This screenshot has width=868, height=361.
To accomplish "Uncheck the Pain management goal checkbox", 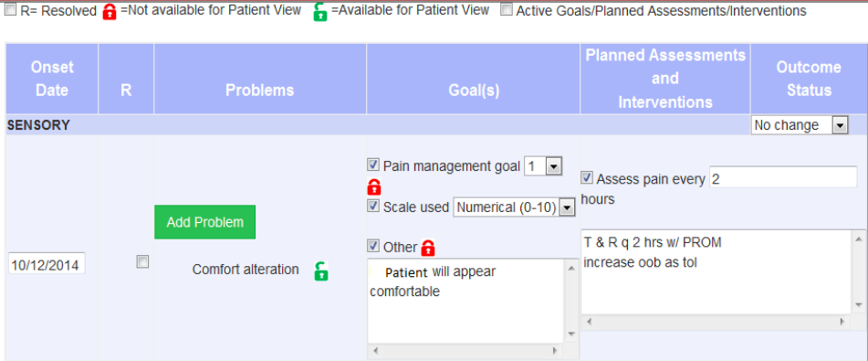I will point(373,165).
